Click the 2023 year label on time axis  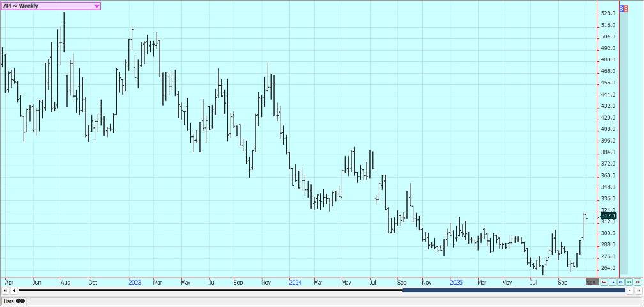pos(135,281)
